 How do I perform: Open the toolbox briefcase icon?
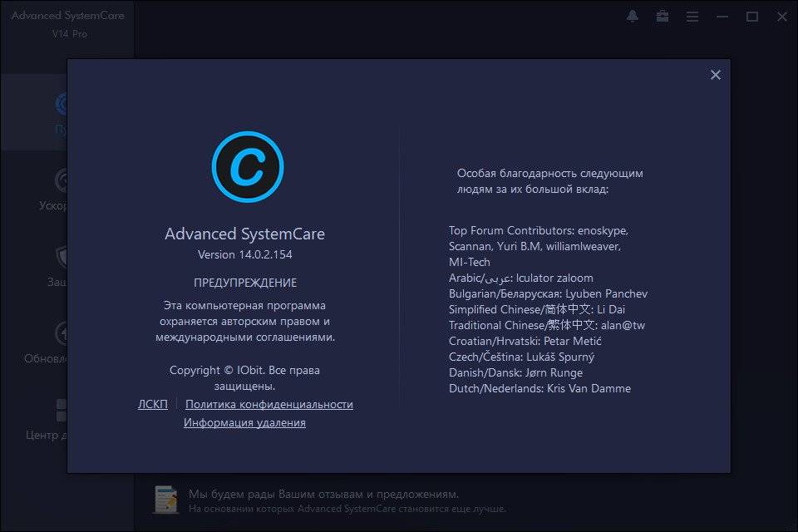[663, 17]
